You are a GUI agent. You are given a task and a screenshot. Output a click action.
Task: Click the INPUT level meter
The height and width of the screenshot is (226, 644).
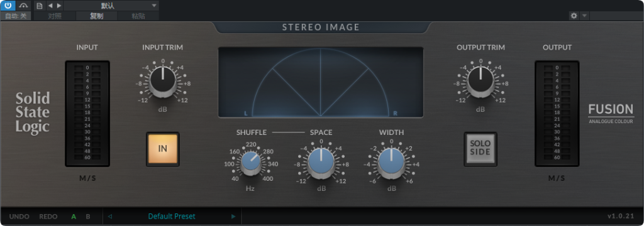click(x=87, y=113)
